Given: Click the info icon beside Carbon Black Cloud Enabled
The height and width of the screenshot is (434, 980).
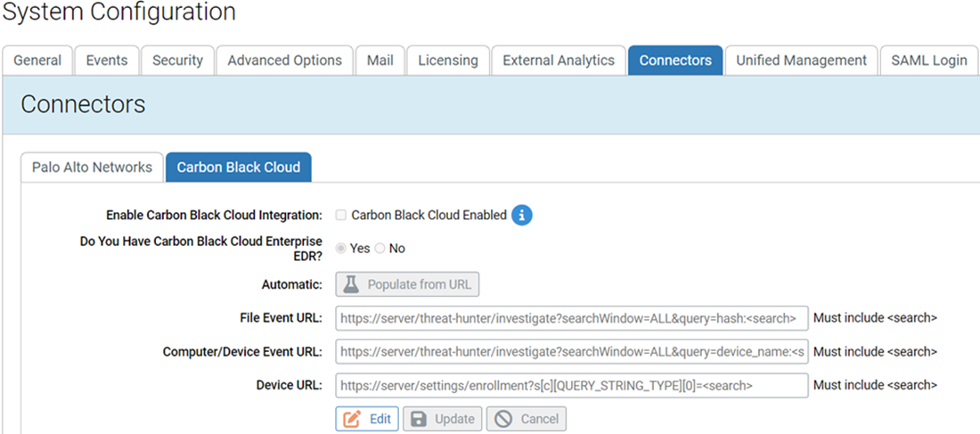Looking at the screenshot, I should [x=522, y=215].
